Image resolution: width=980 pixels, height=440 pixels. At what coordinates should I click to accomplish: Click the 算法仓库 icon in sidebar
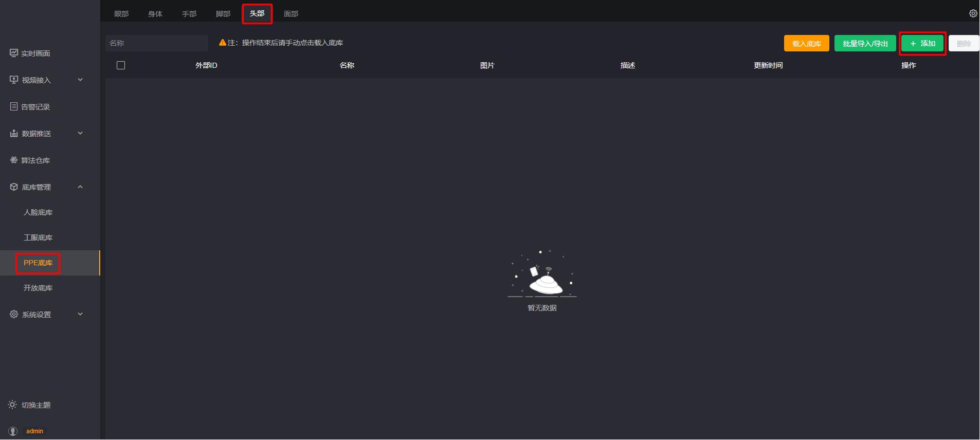tap(14, 160)
